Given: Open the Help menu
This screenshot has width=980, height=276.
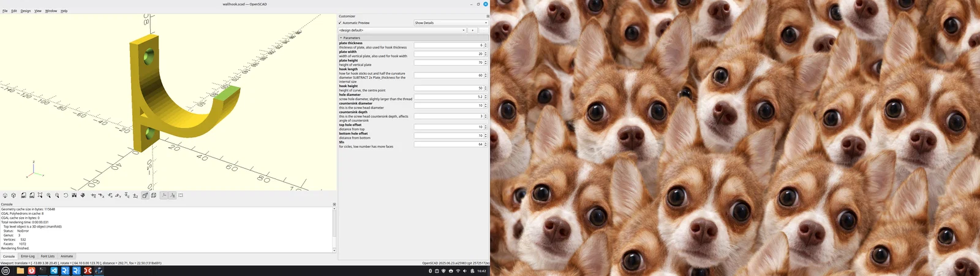Looking at the screenshot, I should (x=64, y=11).
